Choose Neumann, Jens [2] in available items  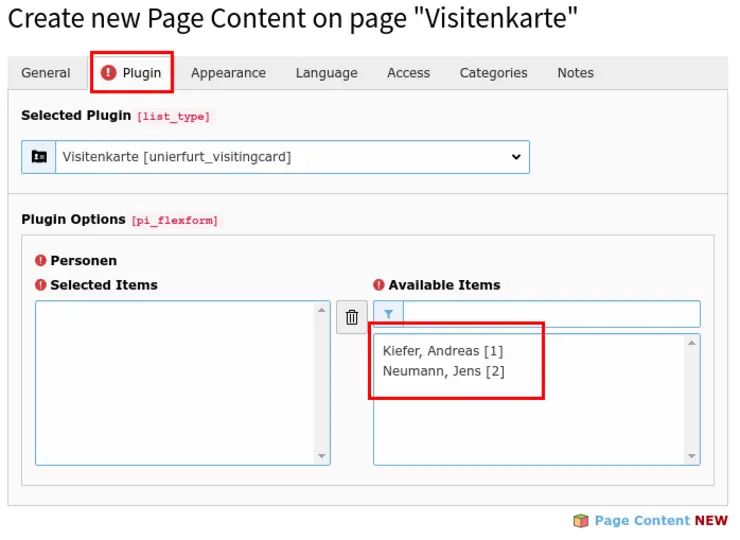point(444,371)
